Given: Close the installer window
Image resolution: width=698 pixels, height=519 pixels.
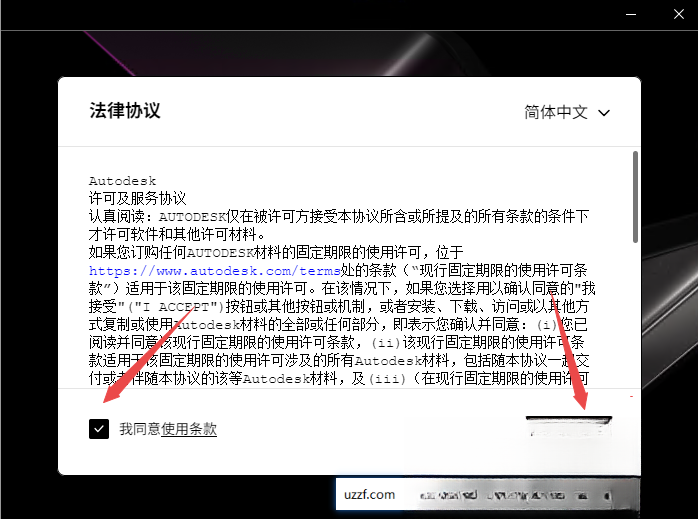Looking at the screenshot, I should pyautogui.click(x=678, y=15).
